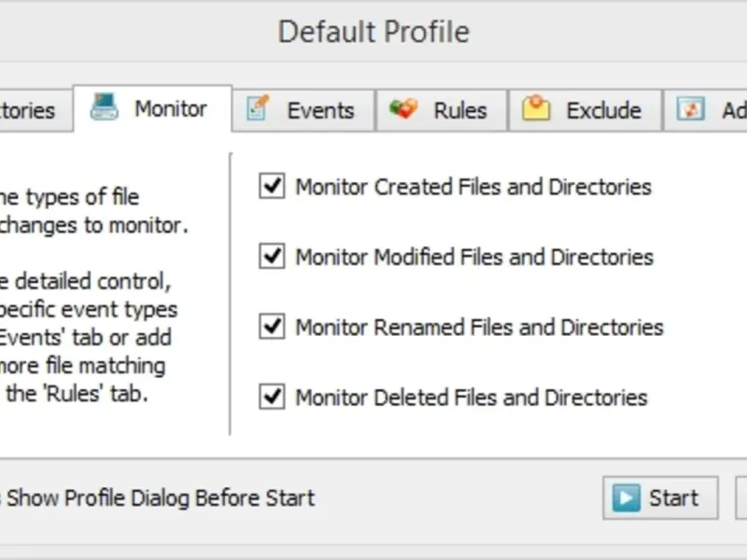
Task: Open the Events tab
Action: (x=320, y=110)
